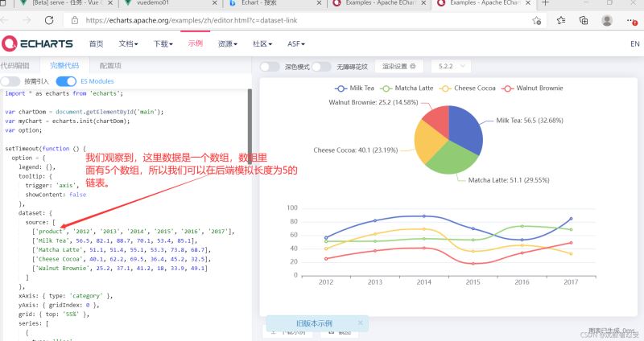Open browser collections icon

(583, 20)
